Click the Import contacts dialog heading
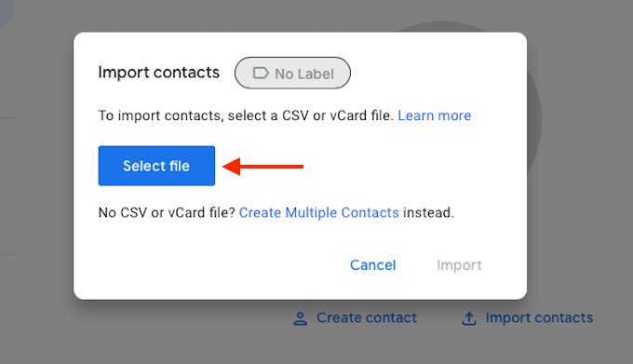This screenshot has height=364, width=633. [159, 73]
